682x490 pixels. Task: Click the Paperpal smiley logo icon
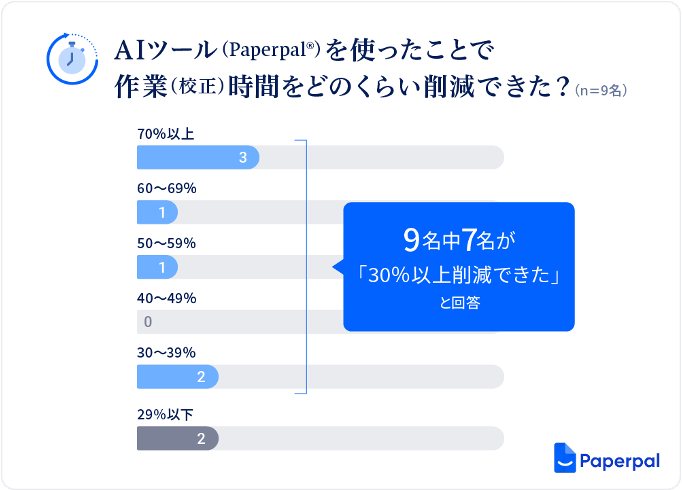coord(566,456)
